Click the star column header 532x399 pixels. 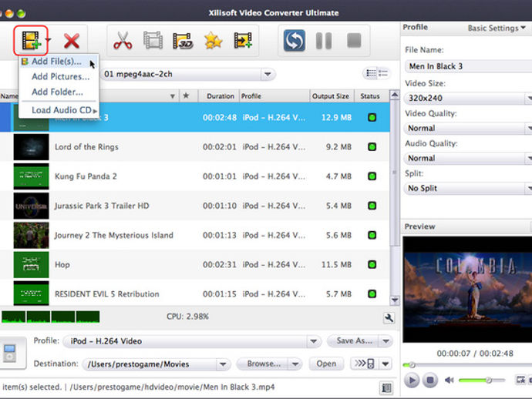(186, 96)
